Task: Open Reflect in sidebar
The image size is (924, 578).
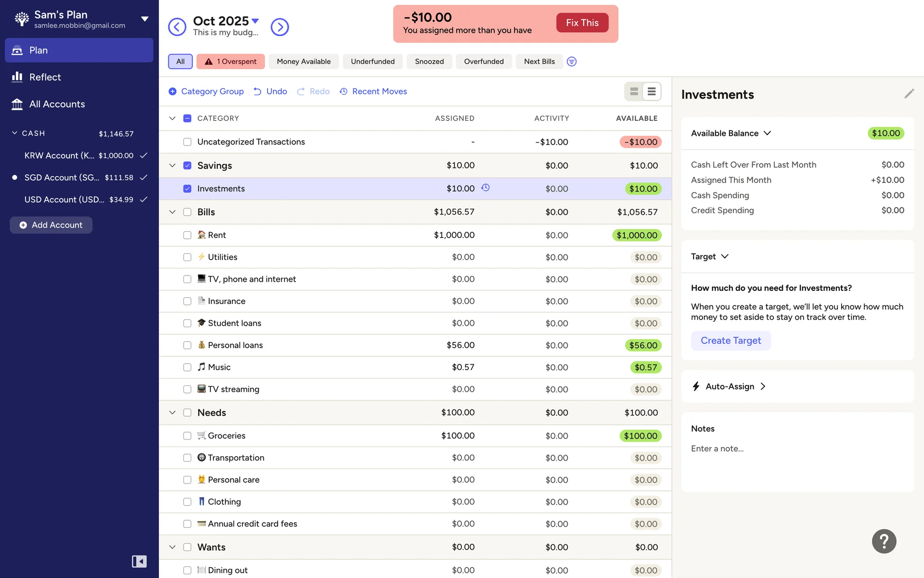Action: pyautogui.click(x=45, y=77)
